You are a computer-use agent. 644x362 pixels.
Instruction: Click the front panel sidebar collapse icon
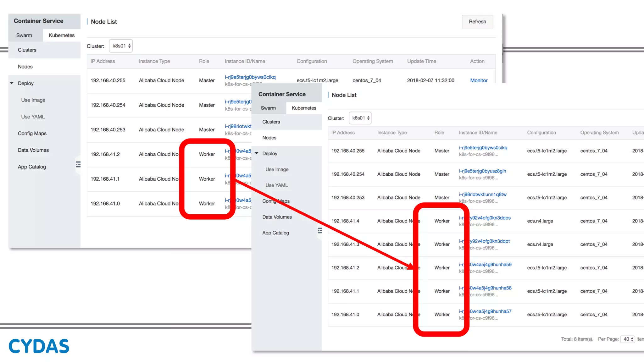tap(320, 231)
